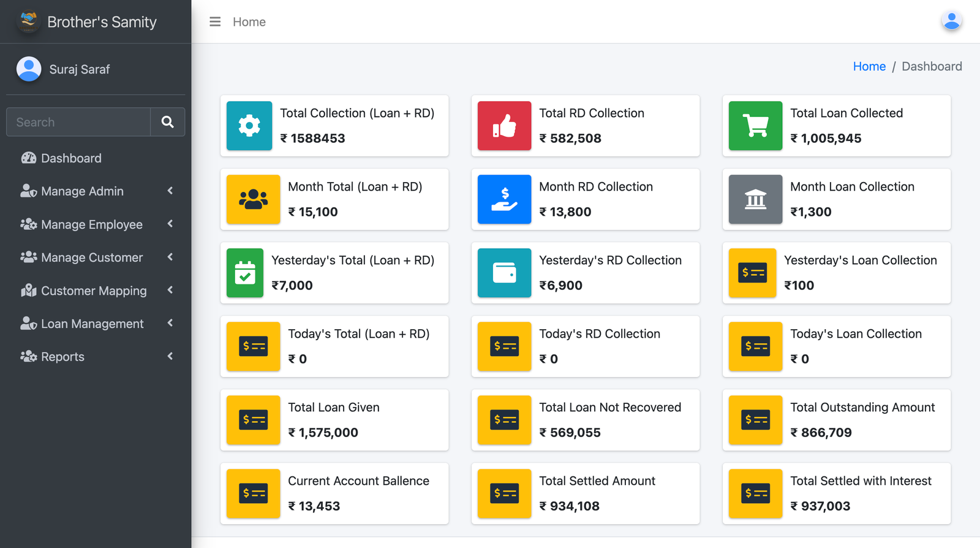The image size is (980, 548).
Task: Click the Manage Admin user icon
Action: [x=29, y=191]
